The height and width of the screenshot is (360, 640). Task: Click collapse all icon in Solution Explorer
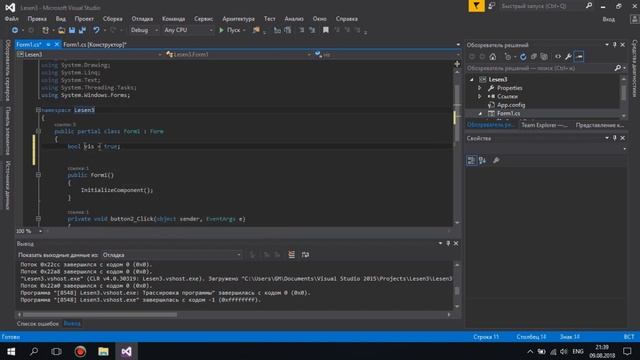point(533,57)
